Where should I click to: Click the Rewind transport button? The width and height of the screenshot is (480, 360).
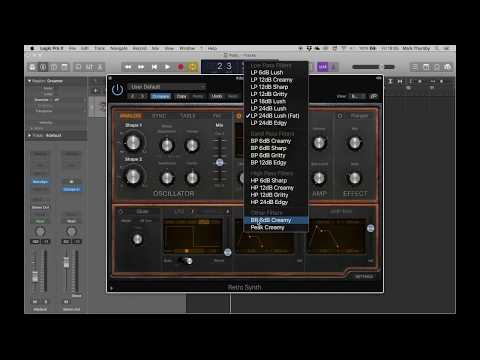tap(128, 67)
